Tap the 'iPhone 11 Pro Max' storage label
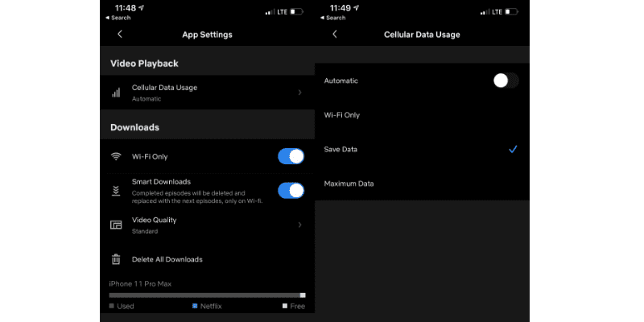644x322 pixels. [140, 284]
